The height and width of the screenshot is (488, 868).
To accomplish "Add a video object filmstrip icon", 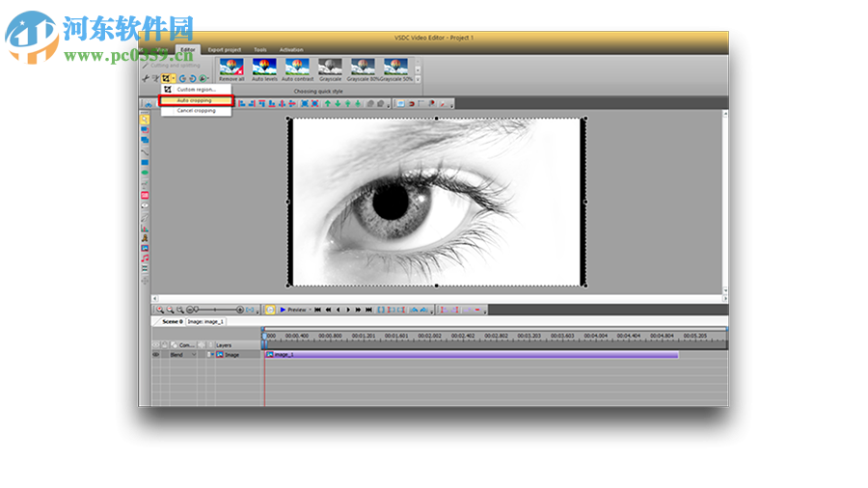I will point(145,269).
